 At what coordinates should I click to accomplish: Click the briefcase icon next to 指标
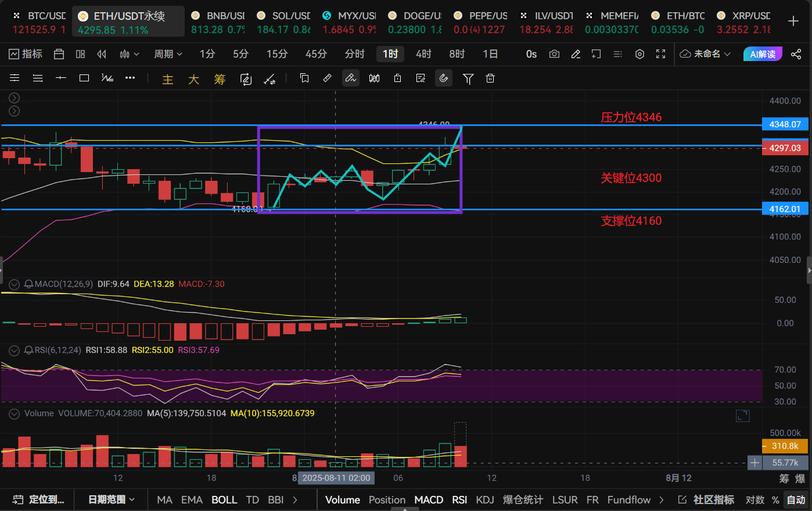coord(59,54)
